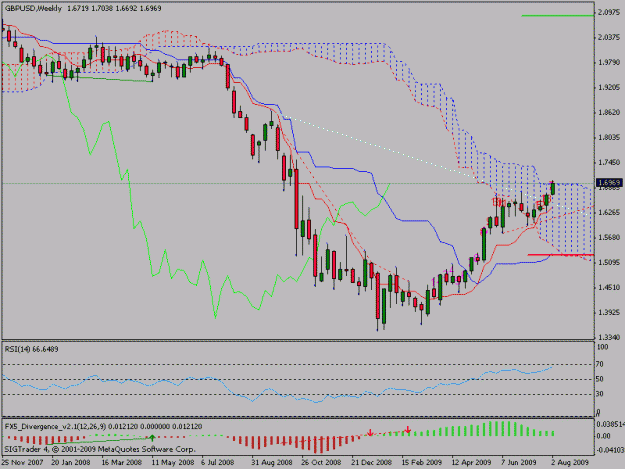Click the 6 Jul 2008 date label

218,463
